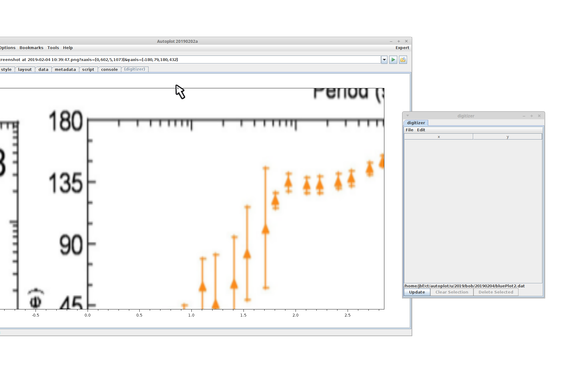Screen dimensions: 588x368
Task: Maximize the digitizer window
Action: (x=532, y=116)
